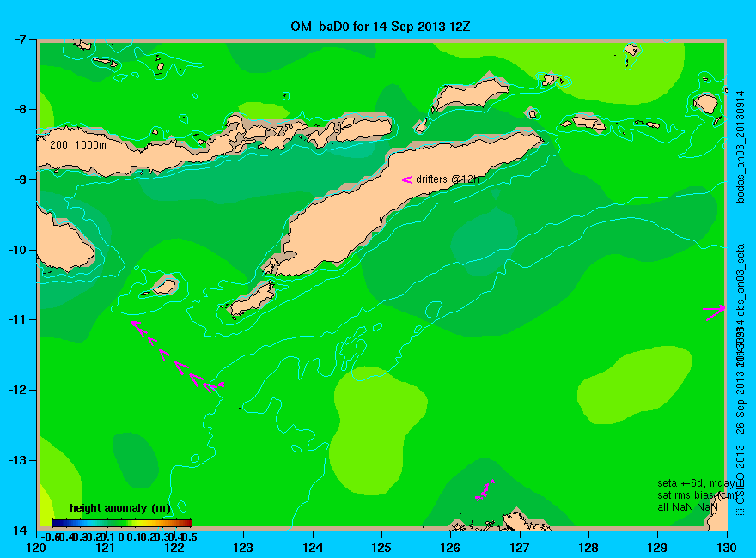Click the cyan contour legend line under 200 1000m

coord(70,155)
